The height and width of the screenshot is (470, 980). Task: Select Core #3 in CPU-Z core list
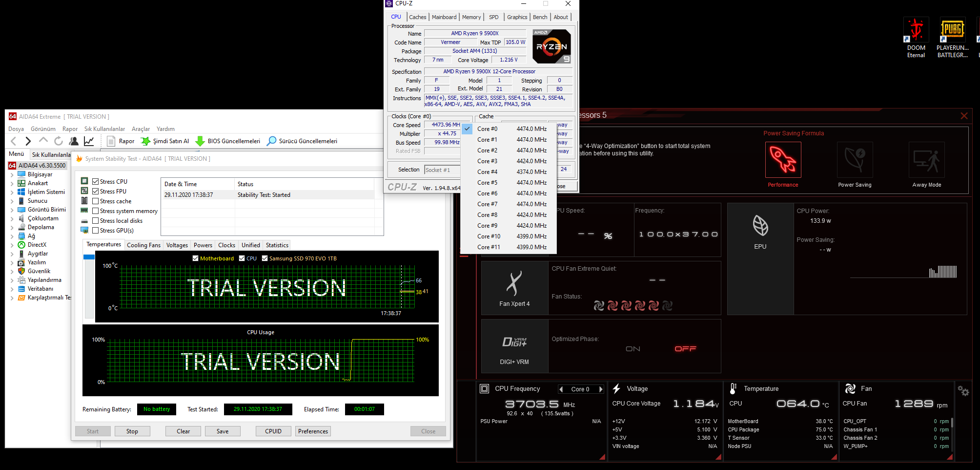[509, 161]
